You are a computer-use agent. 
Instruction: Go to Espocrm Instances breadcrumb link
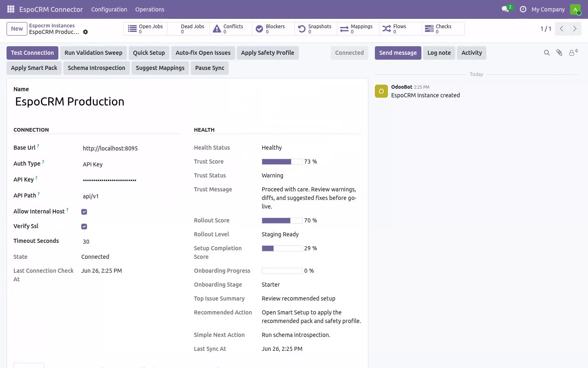(x=52, y=25)
